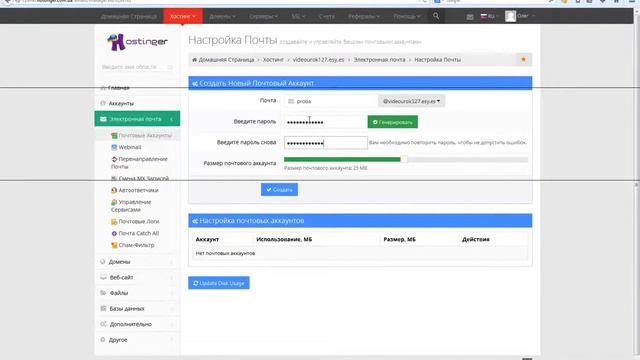Open the Домены top menu

[x=222, y=16]
